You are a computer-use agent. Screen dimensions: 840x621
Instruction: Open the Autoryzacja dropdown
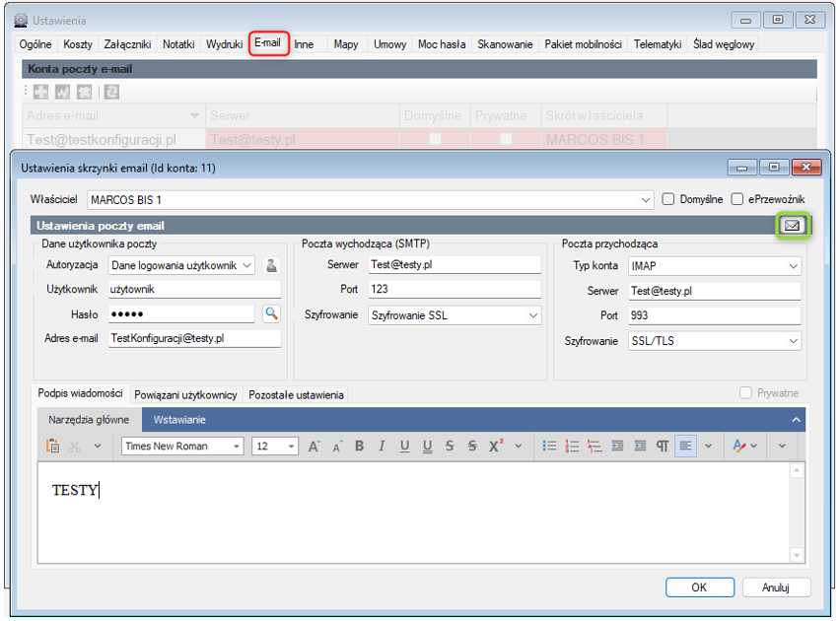pyautogui.click(x=246, y=265)
